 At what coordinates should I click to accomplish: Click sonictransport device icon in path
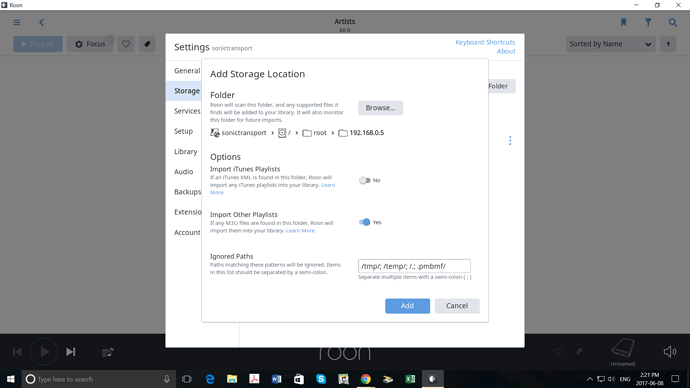pyautogui.click(x=215, y=133)
